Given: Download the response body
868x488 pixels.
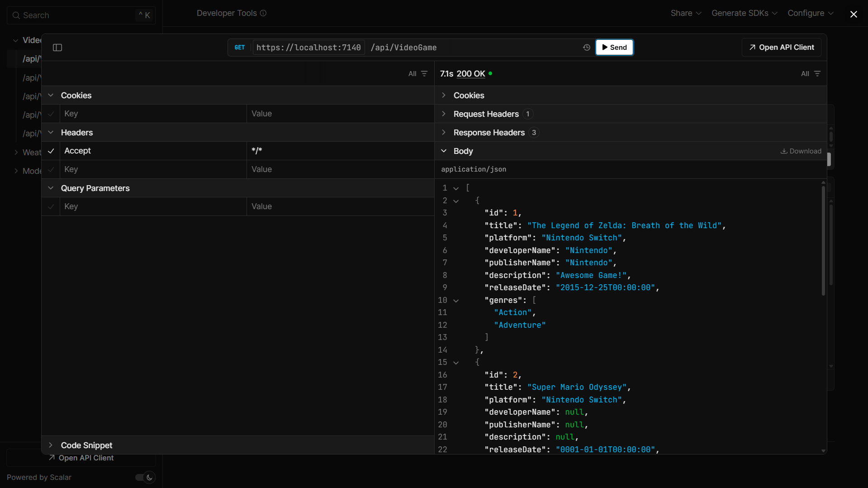Looking at the screenshot, I should coord(801,151).
